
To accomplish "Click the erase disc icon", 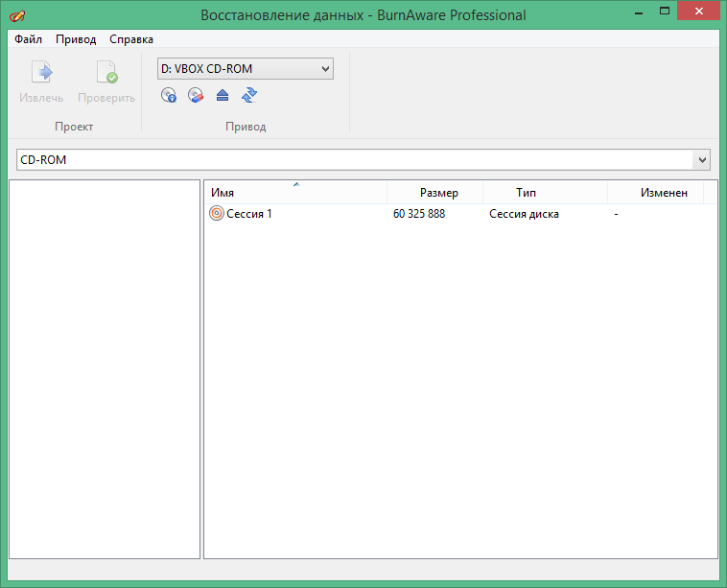I will tap(196, 95).
